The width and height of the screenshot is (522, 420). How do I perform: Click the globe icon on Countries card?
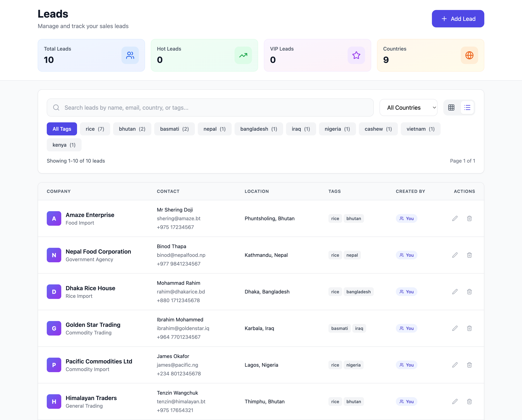tap(469, 55)
